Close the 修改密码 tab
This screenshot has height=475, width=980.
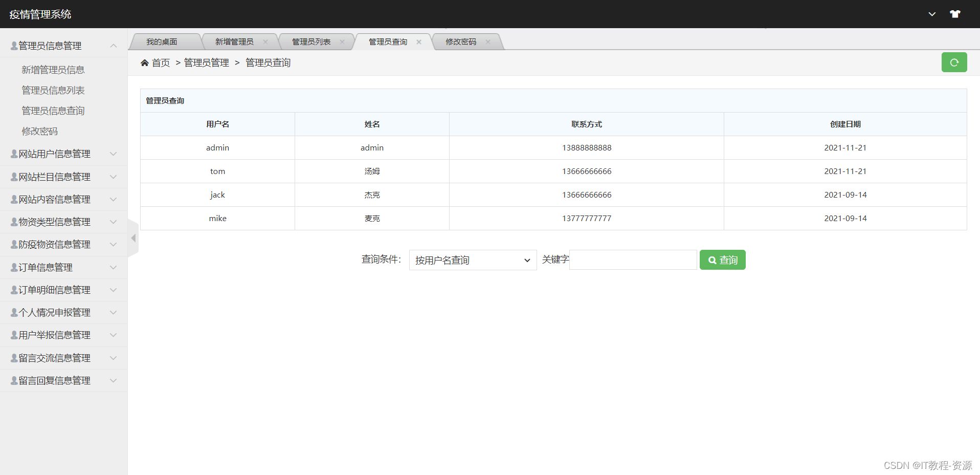tap(488, 42)
